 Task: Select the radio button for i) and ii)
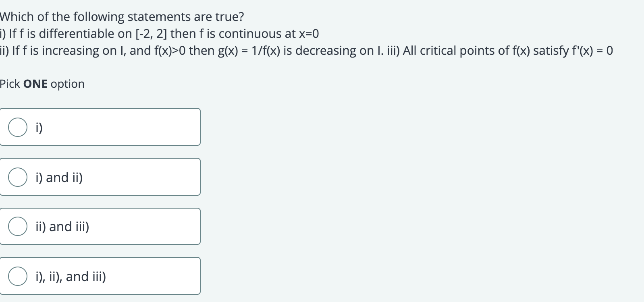[17, 176]
